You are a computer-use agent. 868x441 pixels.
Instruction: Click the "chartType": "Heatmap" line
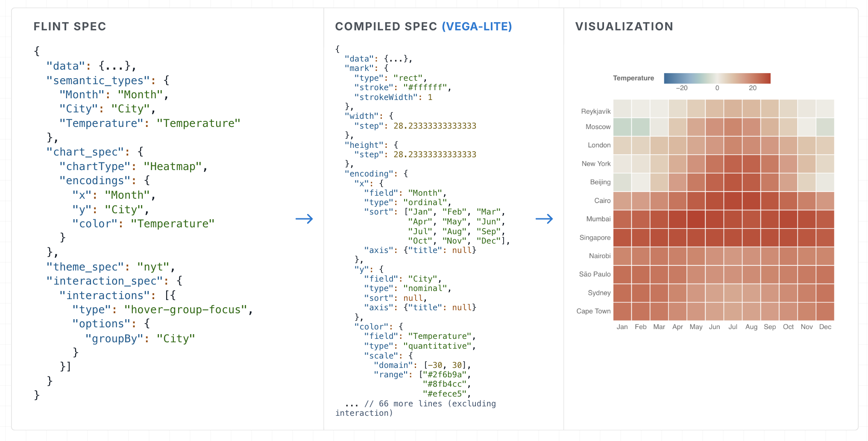134,167
